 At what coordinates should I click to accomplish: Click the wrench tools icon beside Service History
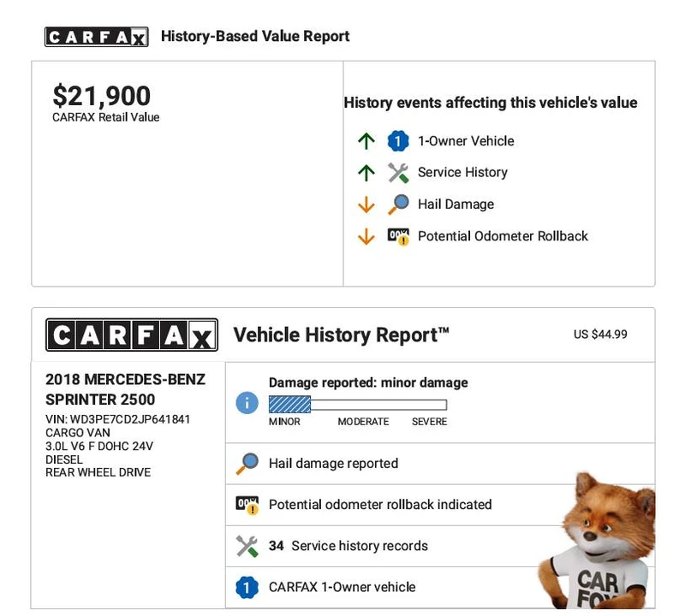(x=398, y=173)
